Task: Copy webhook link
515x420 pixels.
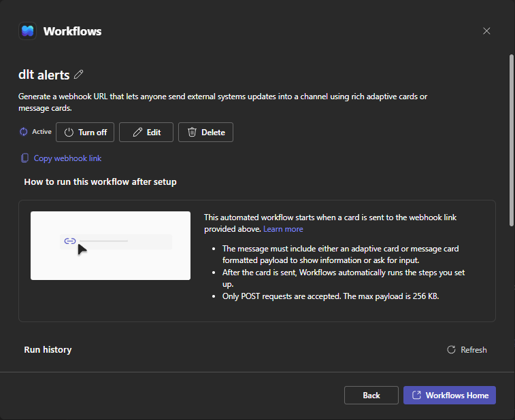Action: coord(61,158)
